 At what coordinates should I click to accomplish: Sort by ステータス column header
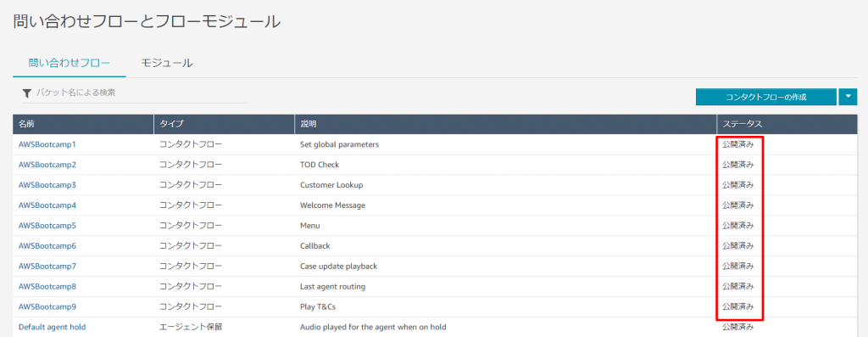pos(787,124)
